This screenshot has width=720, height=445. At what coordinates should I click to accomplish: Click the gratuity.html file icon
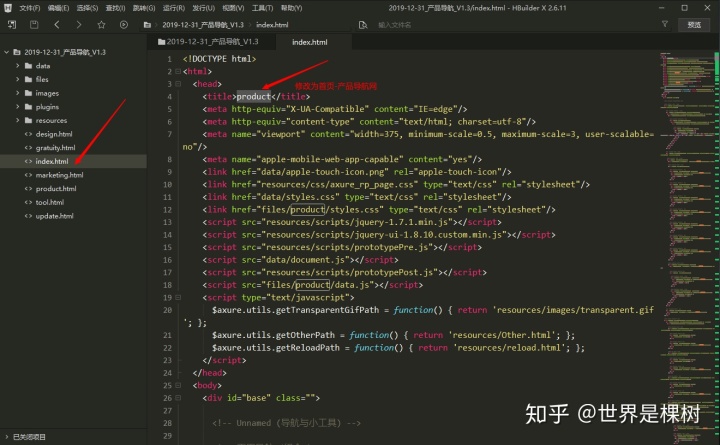(x=28, y=148)
